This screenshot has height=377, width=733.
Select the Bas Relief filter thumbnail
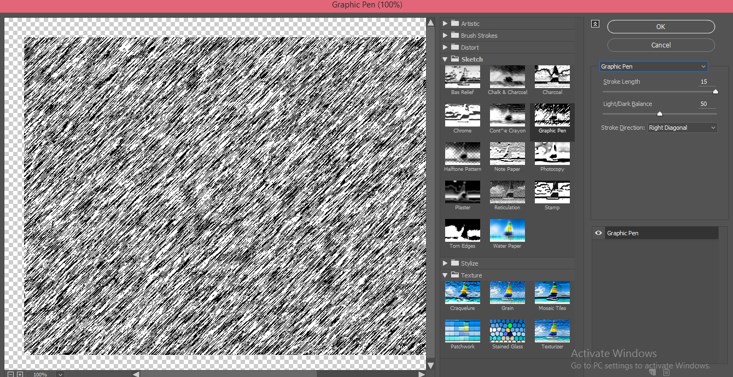tap(462, 77)
